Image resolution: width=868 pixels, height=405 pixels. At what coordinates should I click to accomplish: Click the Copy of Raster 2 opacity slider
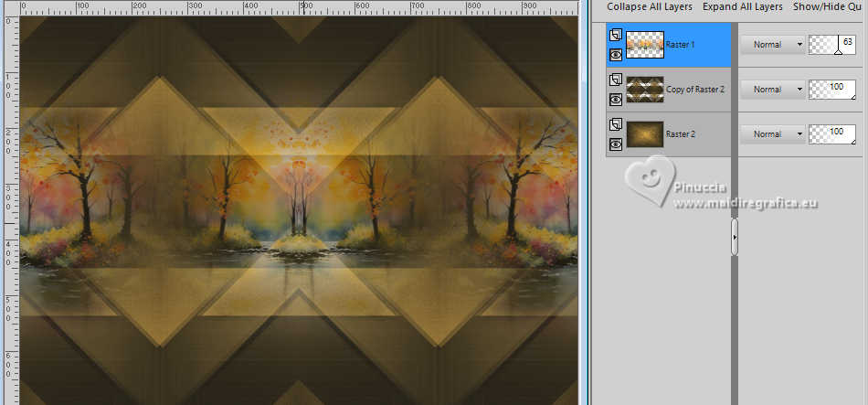[x=832, y=90]
